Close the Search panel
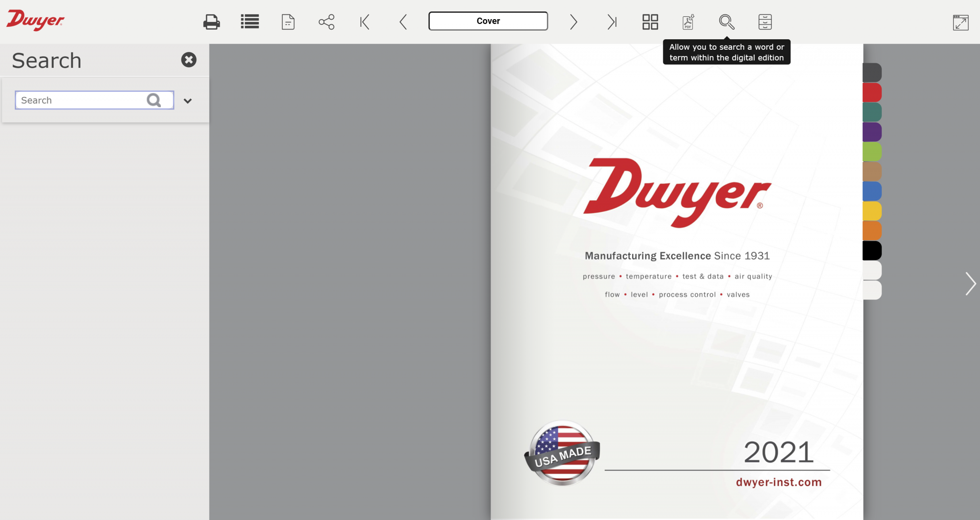The height and width of the screenshot is (520, 980). [x=189, y=59]
